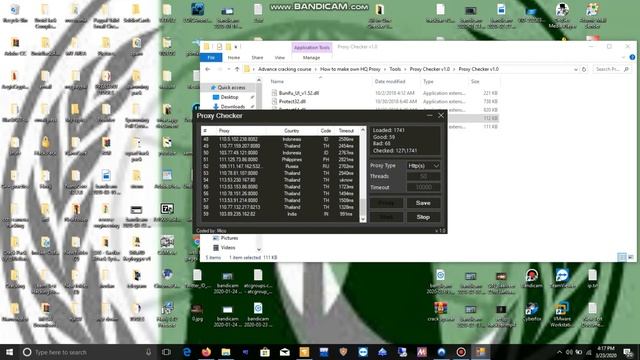640x360 pixels.
Task: Click the taskbar search box
Action: [87, 352]
